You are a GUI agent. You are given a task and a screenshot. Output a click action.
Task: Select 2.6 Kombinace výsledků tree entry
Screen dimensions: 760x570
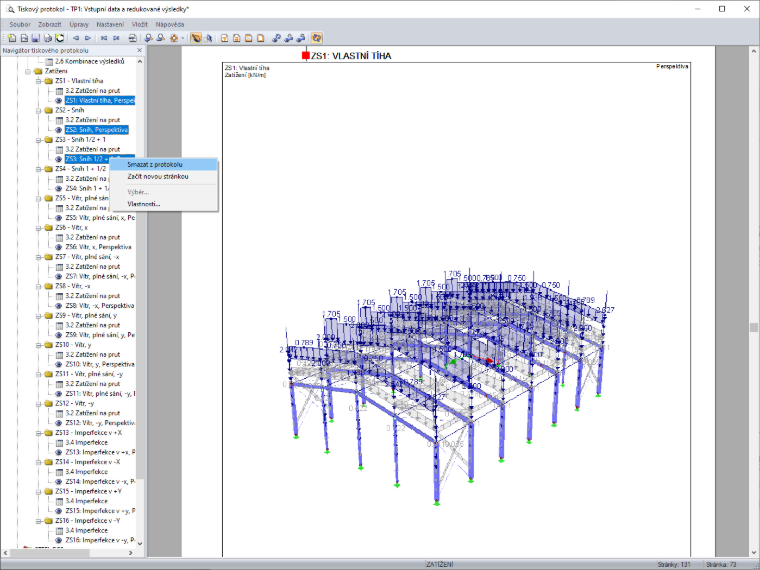90,62
